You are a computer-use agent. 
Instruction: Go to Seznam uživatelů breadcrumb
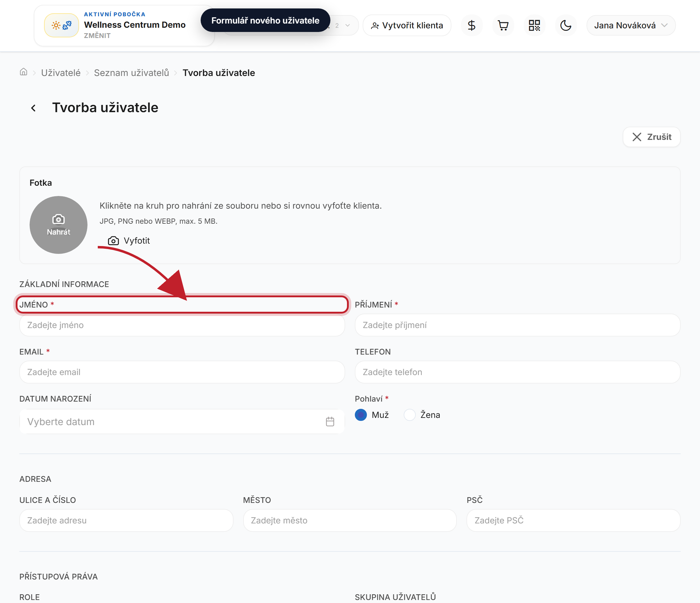point(132,73)
